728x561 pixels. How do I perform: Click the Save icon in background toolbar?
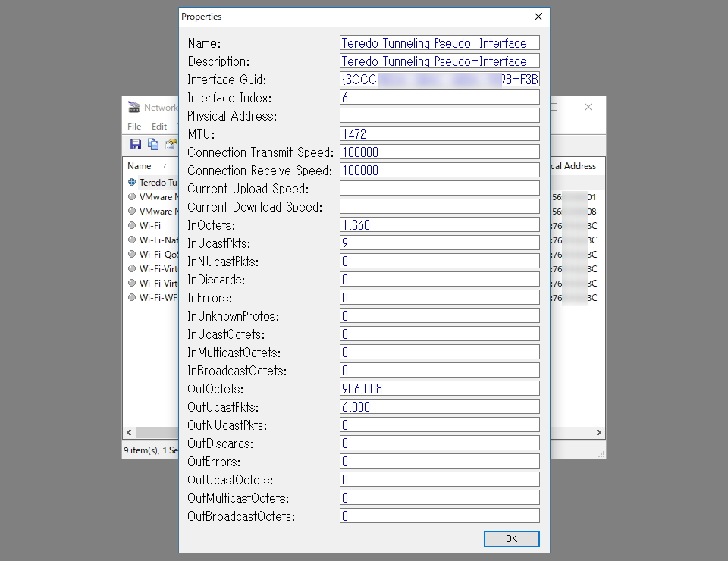[x=136, y=144]
